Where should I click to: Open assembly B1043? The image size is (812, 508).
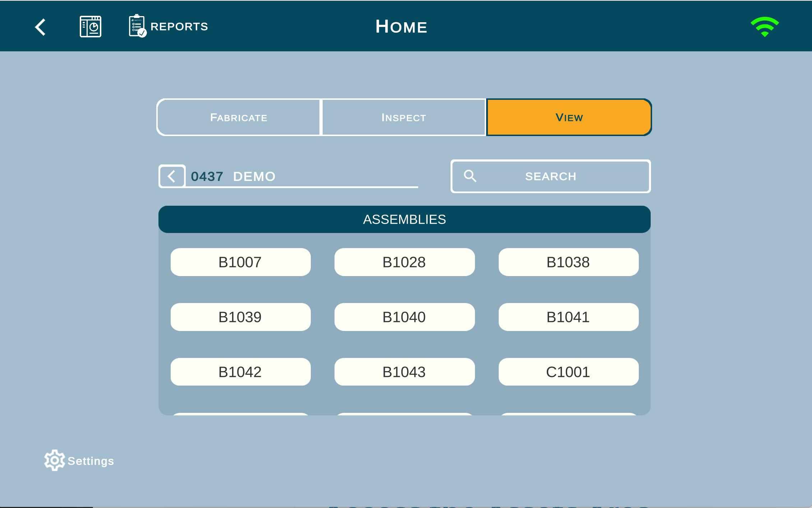pyautogui.click(x=404, y=372)
